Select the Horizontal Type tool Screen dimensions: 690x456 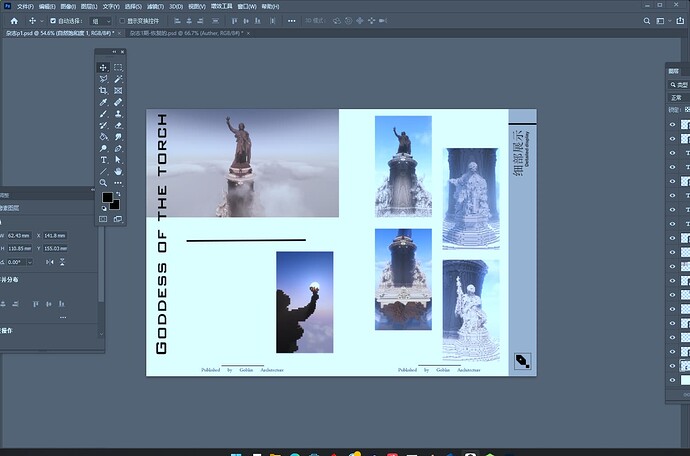pyautogui.click(x=103, y=160)
